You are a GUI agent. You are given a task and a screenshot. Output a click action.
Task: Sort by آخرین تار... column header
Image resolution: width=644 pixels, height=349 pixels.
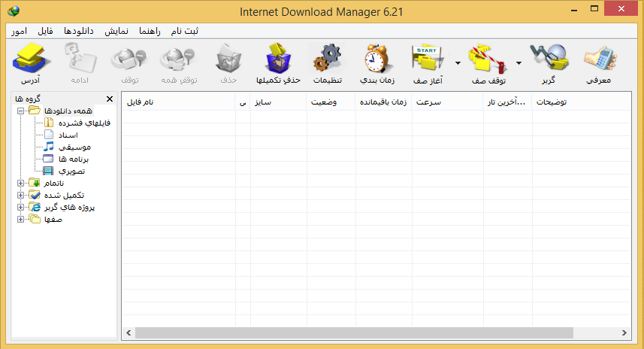coord(508,102)
